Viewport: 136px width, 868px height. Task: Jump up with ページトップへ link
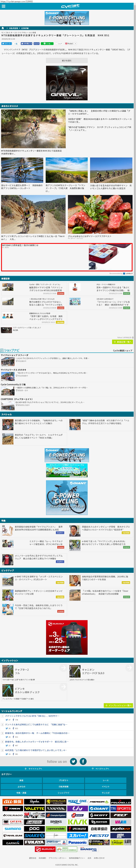click(100, 769)
